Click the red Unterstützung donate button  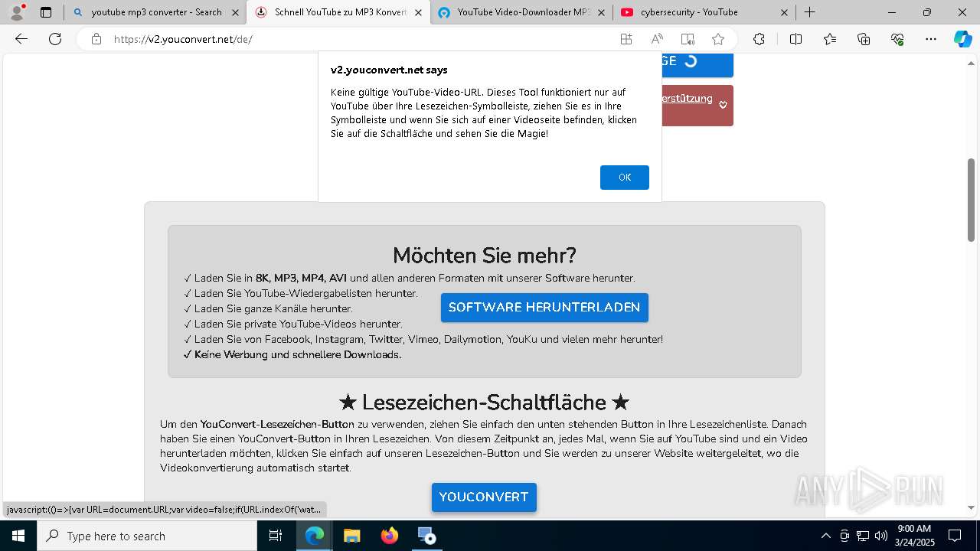pos(697,105)
